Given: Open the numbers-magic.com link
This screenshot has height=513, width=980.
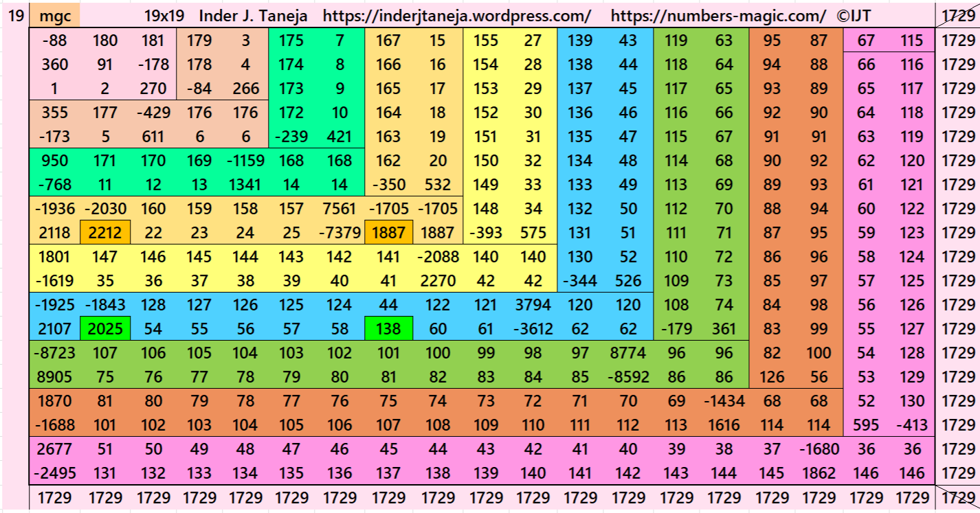Looking at the screenshot, I should point(718,16).
